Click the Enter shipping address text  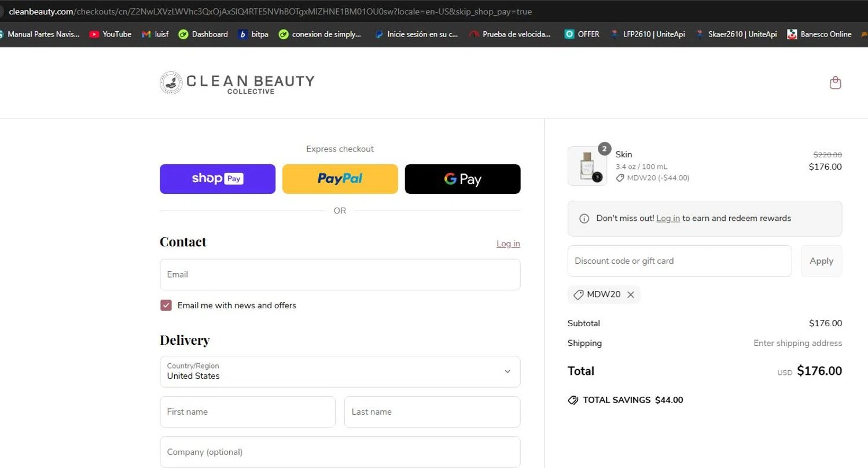(x=797, y=343)
